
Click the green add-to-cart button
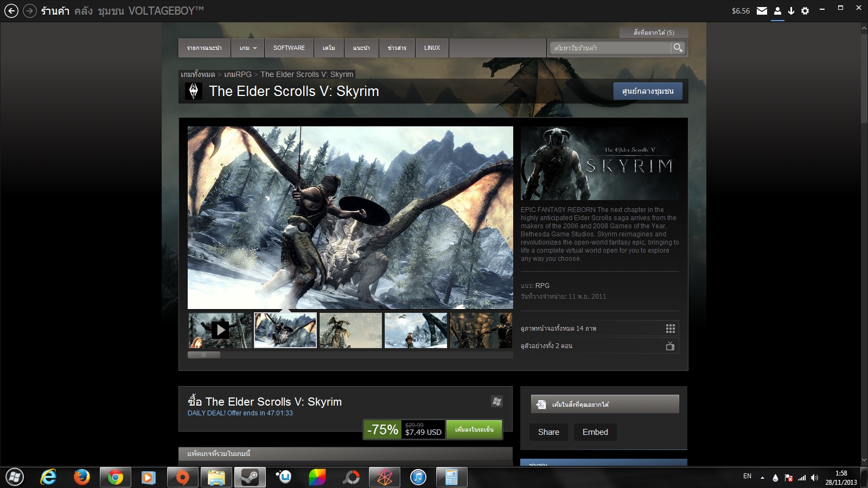(474, 429)
